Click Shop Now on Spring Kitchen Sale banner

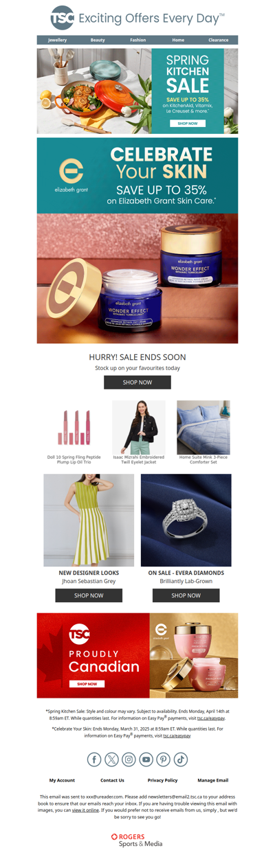click(188, 124)
